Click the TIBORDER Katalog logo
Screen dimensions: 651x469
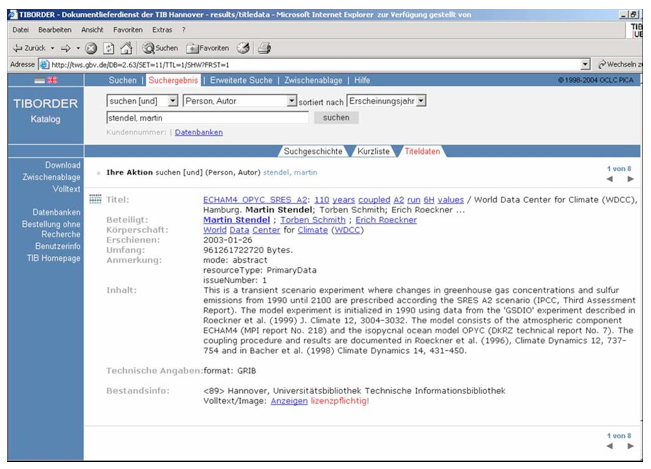click(45, 110)
